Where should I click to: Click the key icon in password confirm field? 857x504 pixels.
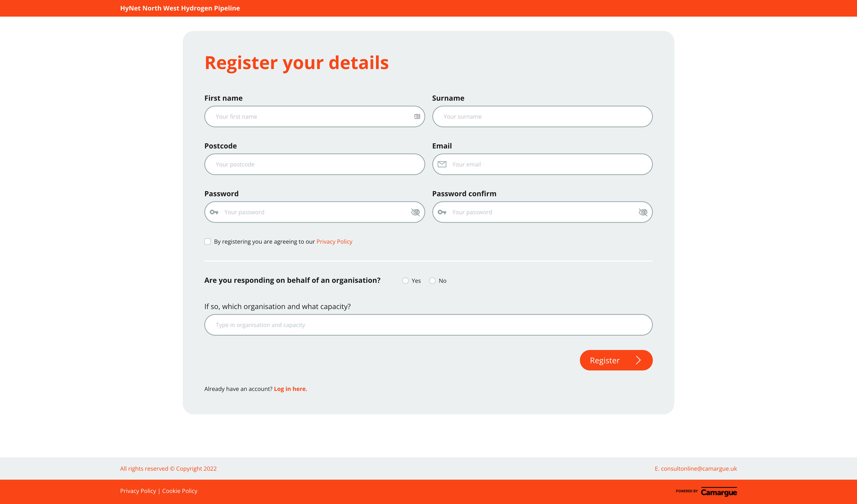click(x=443, y=212)
